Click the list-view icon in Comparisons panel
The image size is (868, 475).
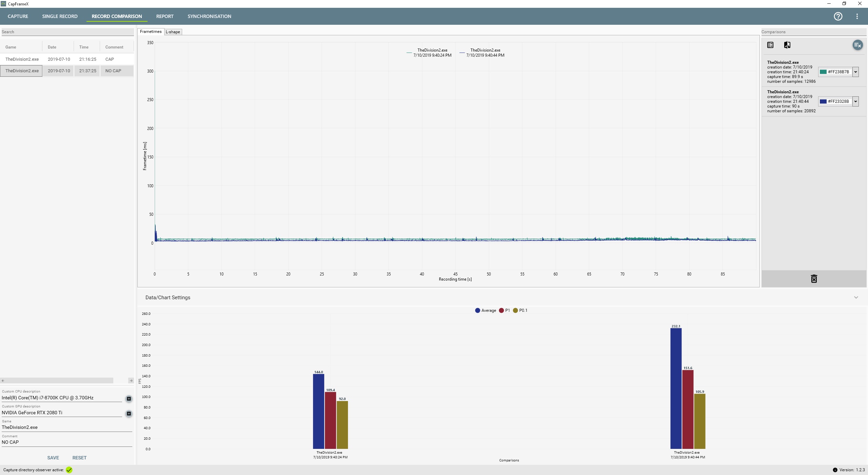tap(770, 45)
